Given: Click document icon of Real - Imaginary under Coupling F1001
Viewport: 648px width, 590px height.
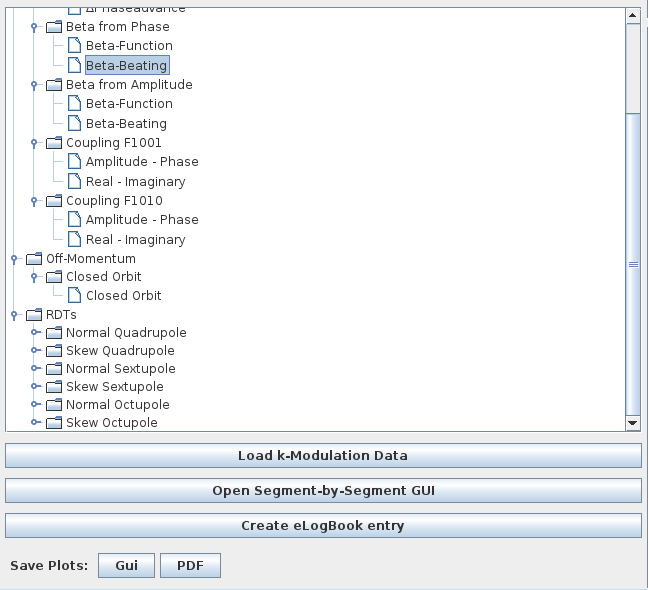Looking at the screenshot, I should (74, 181).
